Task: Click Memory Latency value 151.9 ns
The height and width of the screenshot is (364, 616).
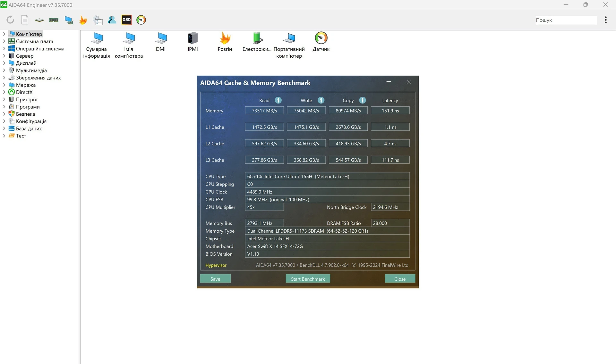Action: pos(390,111)
